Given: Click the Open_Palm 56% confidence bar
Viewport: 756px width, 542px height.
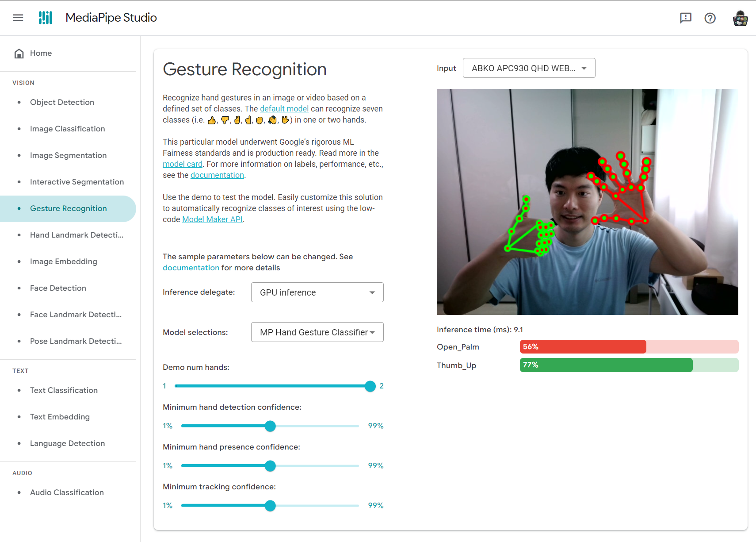Looking at the screenshot, I should 629,346.
